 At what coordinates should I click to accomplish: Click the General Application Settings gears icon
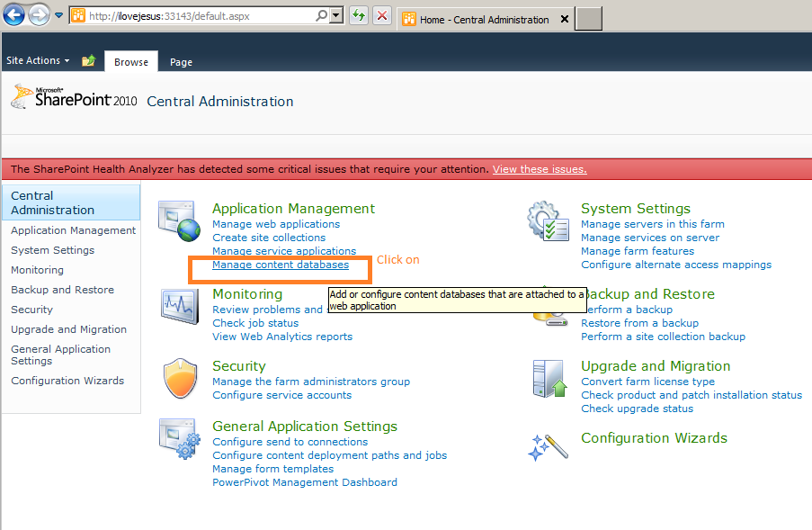179,439
